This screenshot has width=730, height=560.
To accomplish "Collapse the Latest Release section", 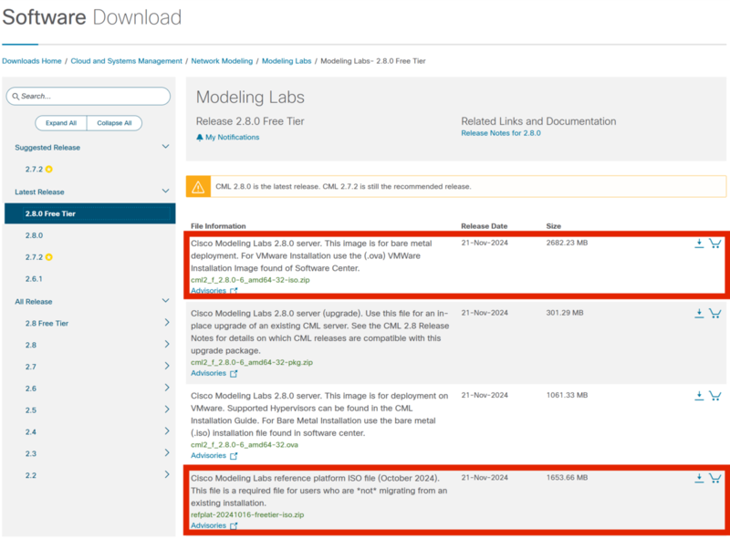I will point(165,191).
